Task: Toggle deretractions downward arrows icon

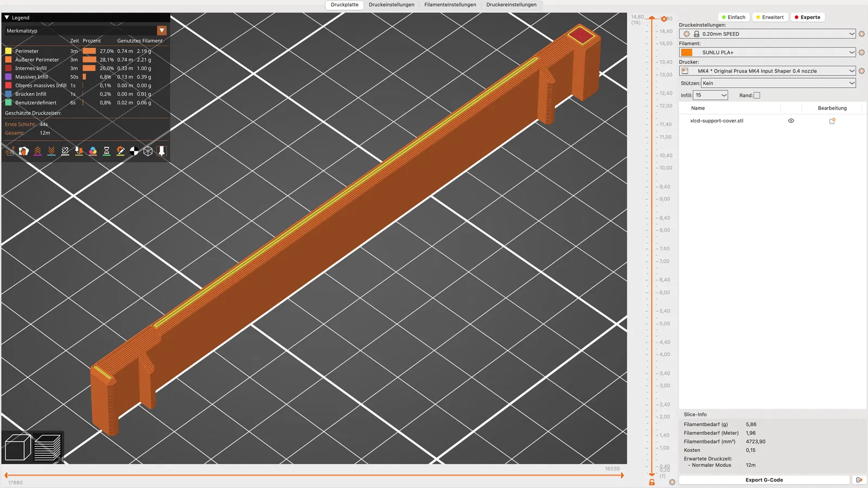Action: pos(51,151)
